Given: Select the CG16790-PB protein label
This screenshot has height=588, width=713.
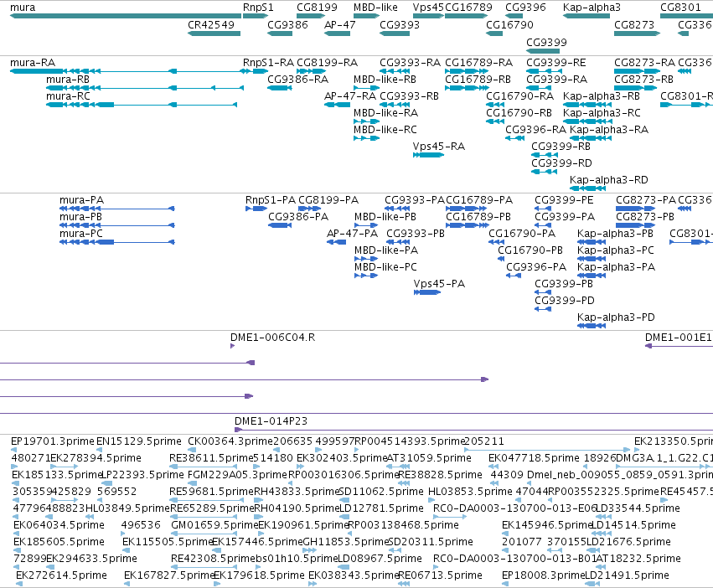Looking at the screenshot, I should click(530, 250).
